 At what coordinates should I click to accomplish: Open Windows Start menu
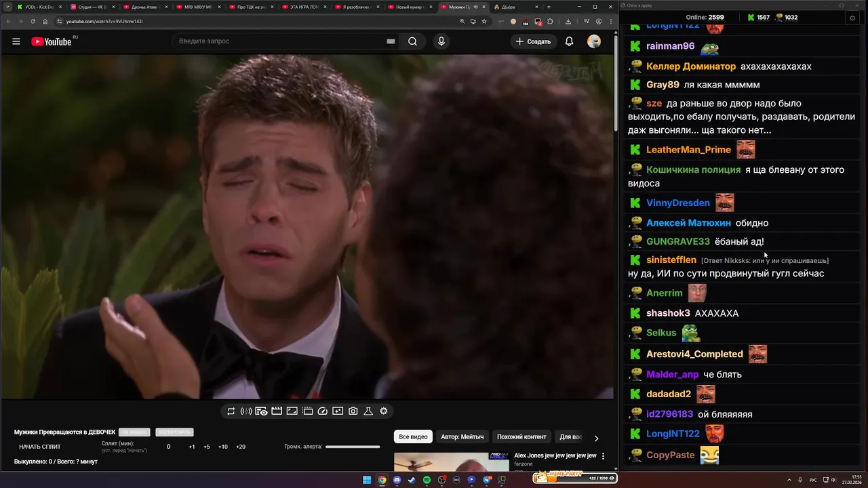367,480
